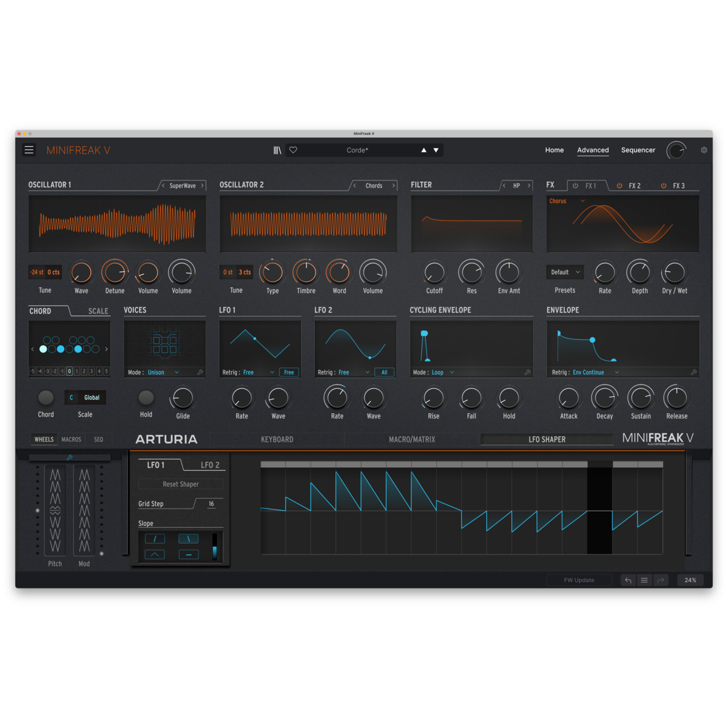Select previous filter type arrow
This screenshot has width=728, height=728.
click(504, 186)
